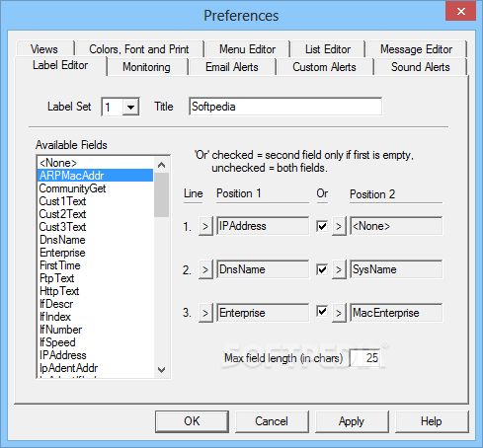
Task: Click the arrow button before IPAddress field
Action: (205, 226)
